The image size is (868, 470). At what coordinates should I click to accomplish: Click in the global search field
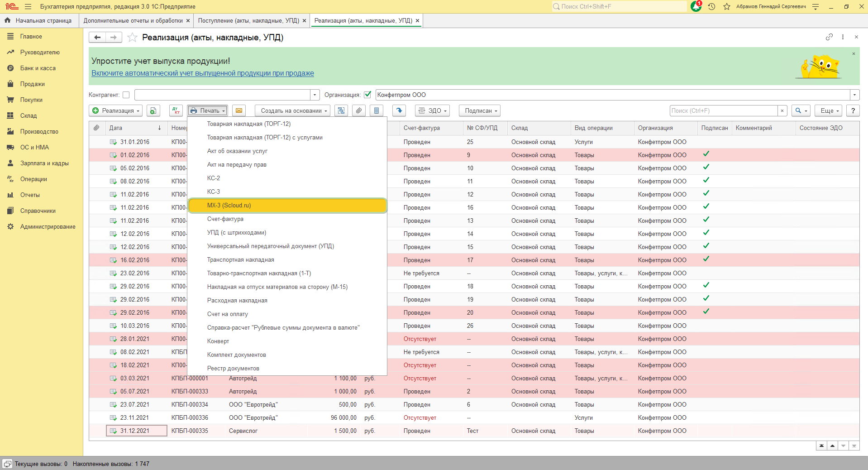click(619, 7)
